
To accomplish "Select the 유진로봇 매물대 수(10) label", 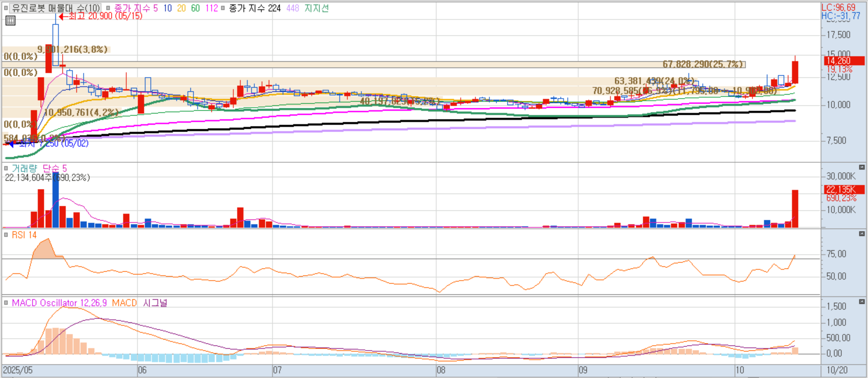I will pos(56,8).
